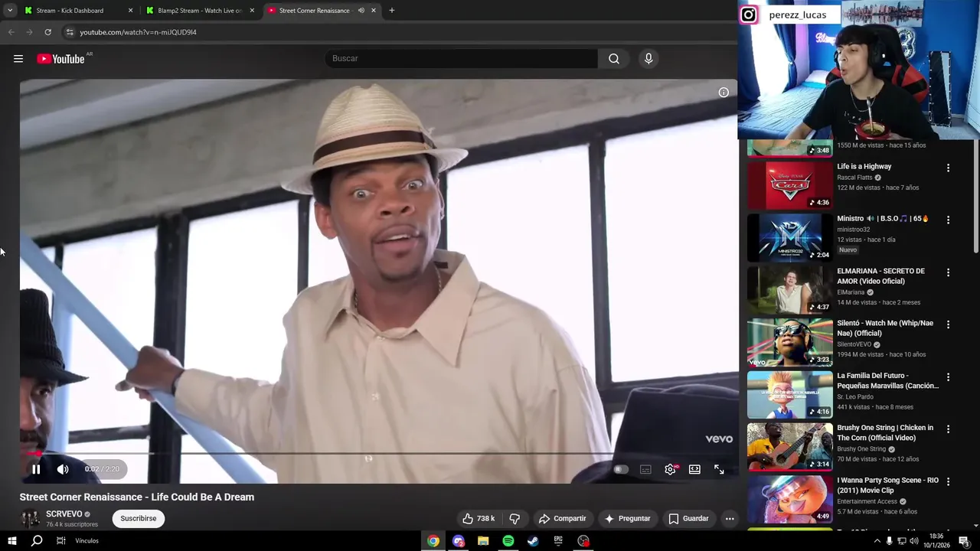Open player settings gear

(x=670, y=469)
